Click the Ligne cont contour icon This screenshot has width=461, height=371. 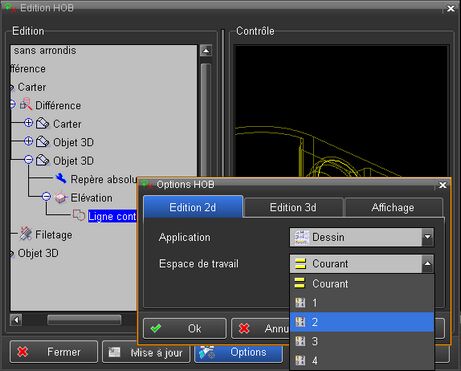pyautogui.click(x=79, y=215)
